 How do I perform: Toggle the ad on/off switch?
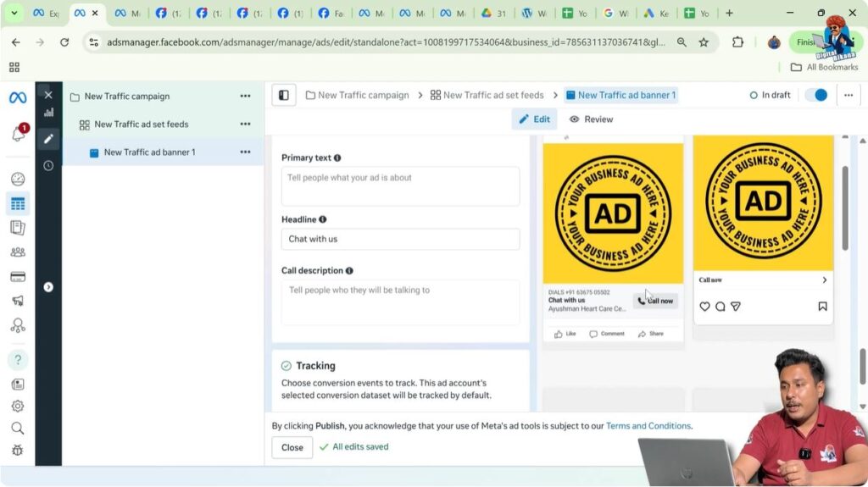815,95
